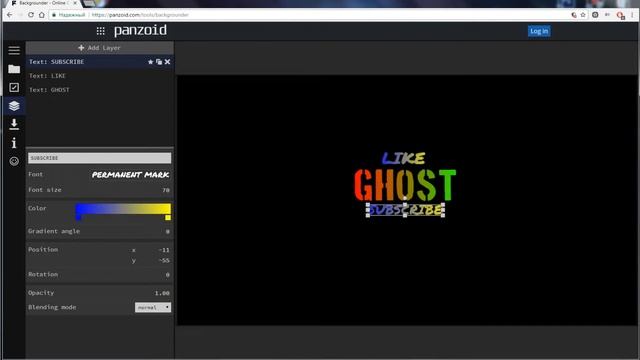Click the star icon on SUBSCRIBE layer
The image size is (640, 360).
click(150, 62)
